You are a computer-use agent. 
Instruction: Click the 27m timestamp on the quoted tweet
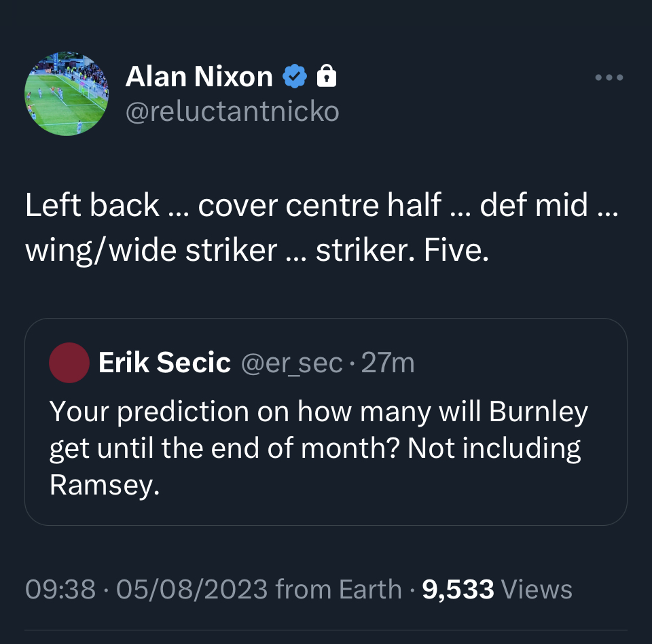(x=388, y=363)
